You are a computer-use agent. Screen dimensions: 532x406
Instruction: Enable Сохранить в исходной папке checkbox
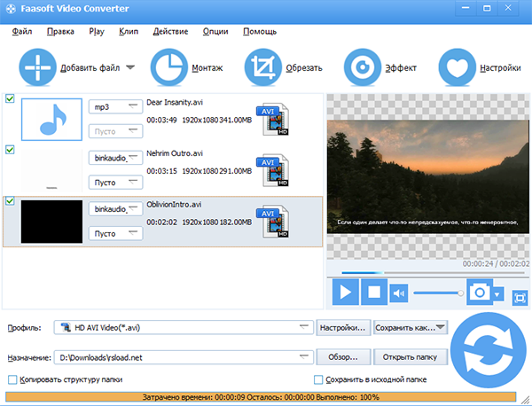[318, 379]
